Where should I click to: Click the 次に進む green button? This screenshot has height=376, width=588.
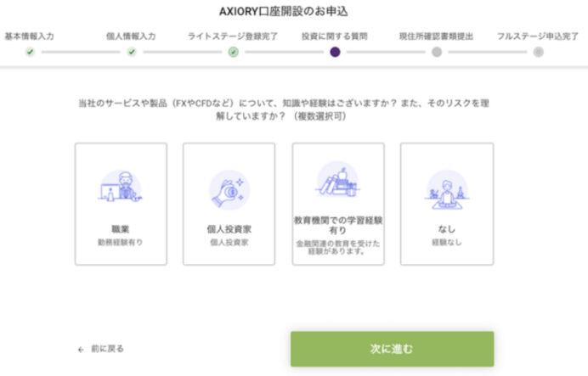[392, 349]
